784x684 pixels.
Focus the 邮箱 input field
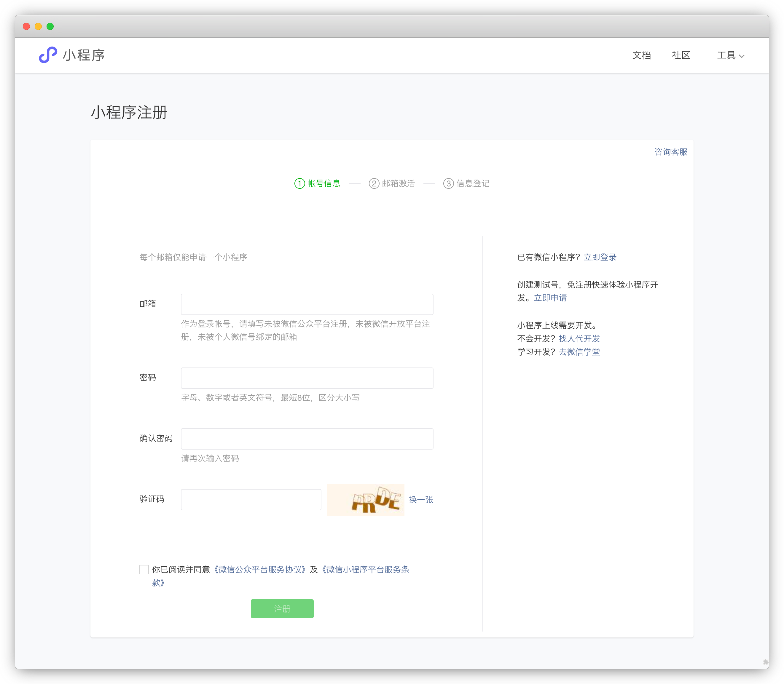coord(307,304)
